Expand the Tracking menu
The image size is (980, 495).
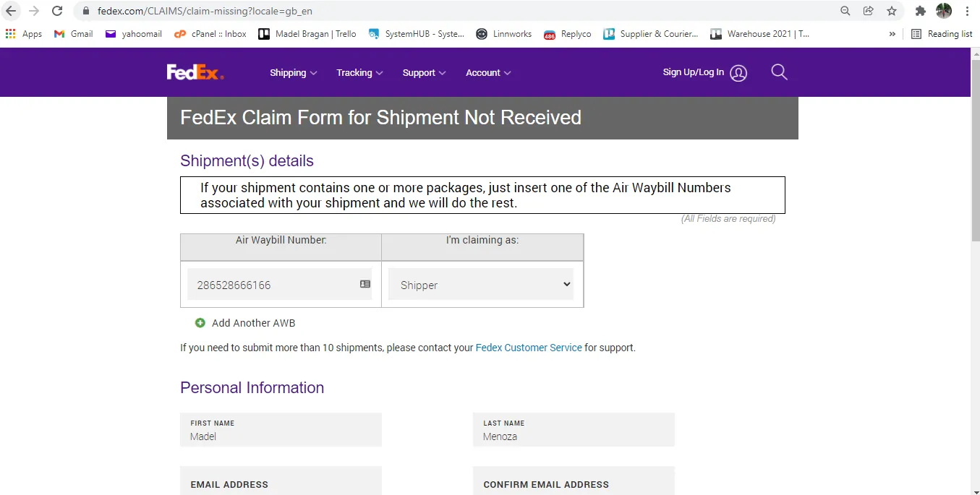(359, 73)
